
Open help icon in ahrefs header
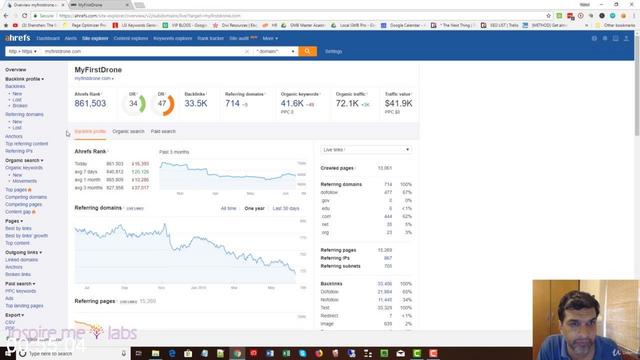[594, 38]
